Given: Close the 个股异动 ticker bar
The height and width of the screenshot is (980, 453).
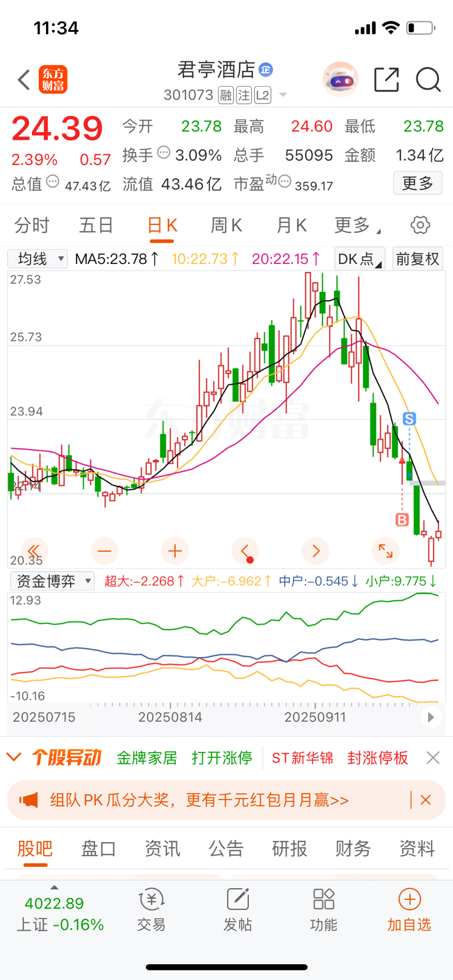Looking at the screenshot, I should pos(433,758).
